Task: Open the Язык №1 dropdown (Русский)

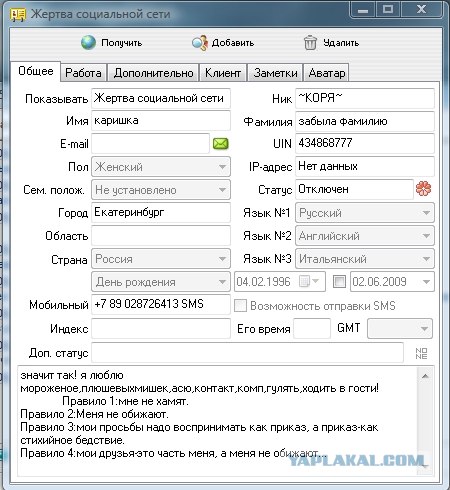Action: coord(365,213)
